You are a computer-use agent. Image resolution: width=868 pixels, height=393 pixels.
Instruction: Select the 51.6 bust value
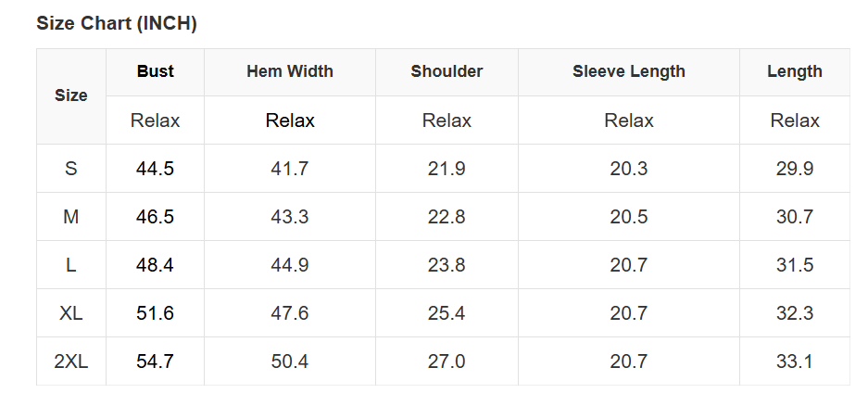tap(156, 313)
